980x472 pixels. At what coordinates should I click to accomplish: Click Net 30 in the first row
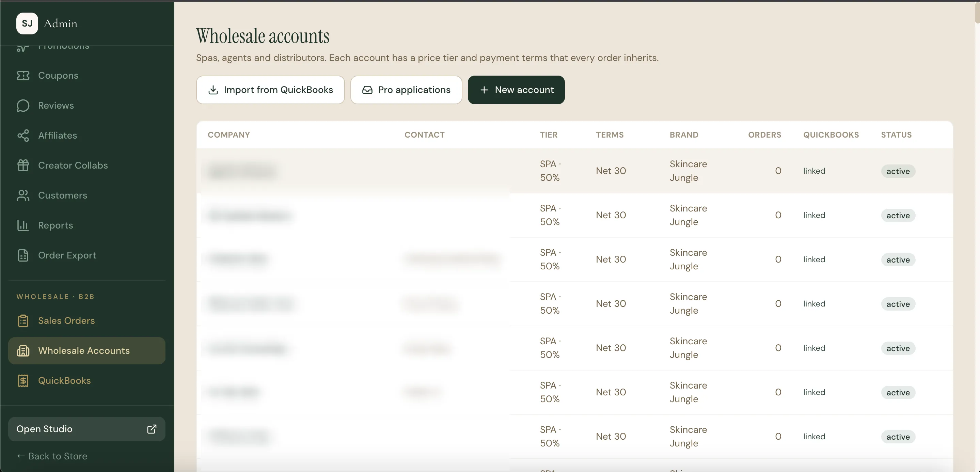point(611,171)
